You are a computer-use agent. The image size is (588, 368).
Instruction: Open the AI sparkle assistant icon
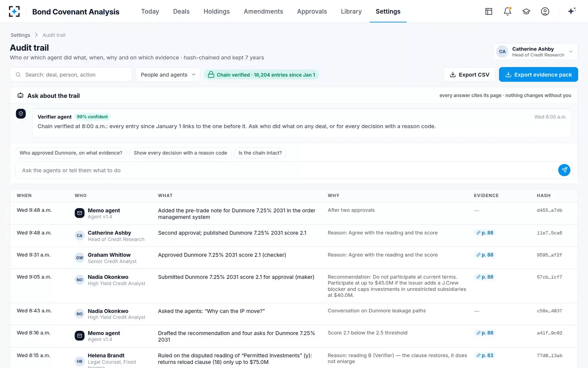[572, 11]
